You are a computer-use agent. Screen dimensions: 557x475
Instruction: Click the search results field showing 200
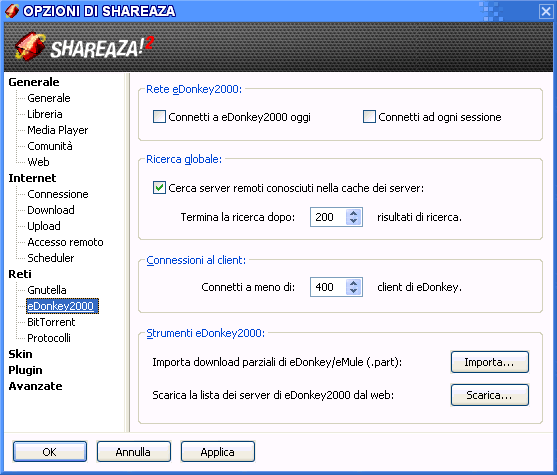coord(328,217)
